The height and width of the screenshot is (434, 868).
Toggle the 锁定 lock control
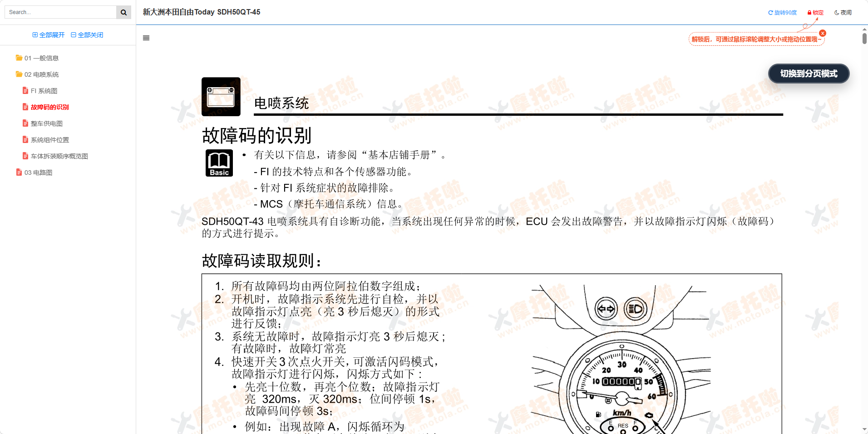815,13
